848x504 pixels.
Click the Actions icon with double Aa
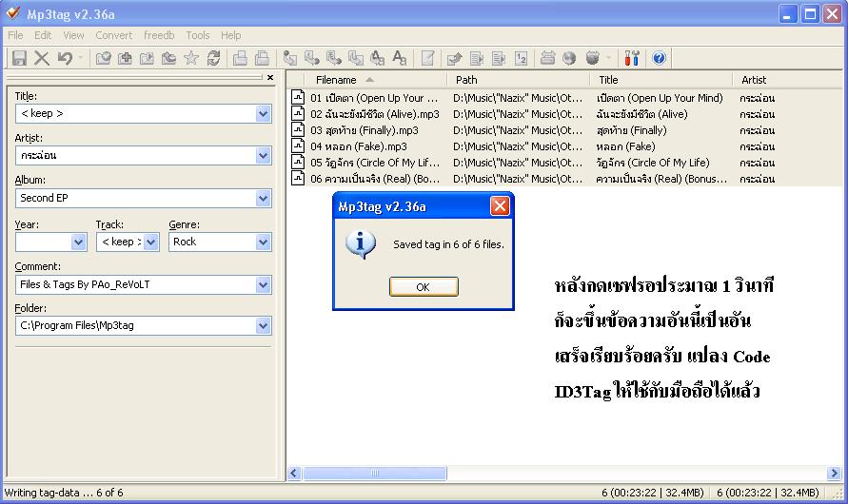click(378, 58)
